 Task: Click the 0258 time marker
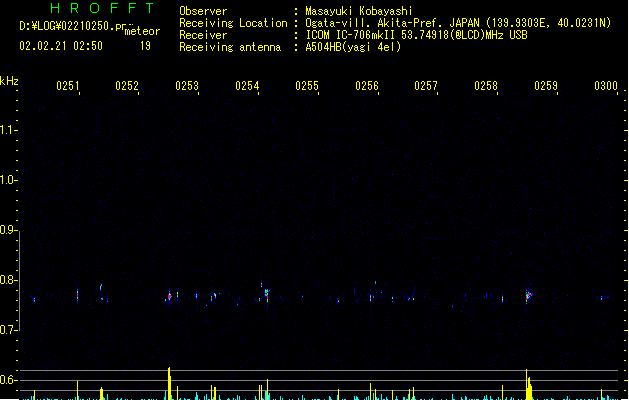point(486,86)
